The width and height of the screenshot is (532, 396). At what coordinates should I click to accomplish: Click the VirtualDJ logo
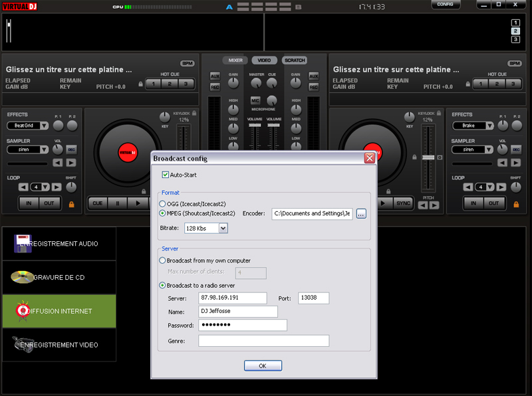20,6
